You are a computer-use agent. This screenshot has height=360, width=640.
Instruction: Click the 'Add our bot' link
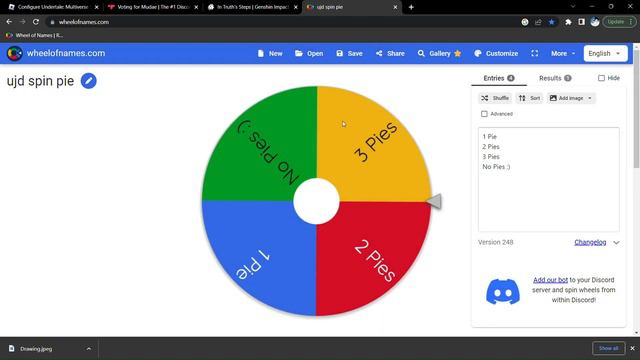550,280
